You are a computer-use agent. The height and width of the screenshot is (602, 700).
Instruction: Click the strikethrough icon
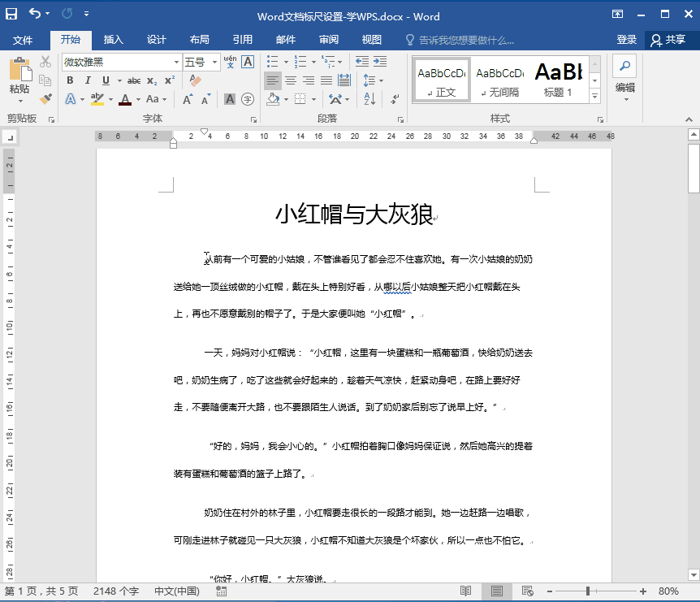click(134, 80)
